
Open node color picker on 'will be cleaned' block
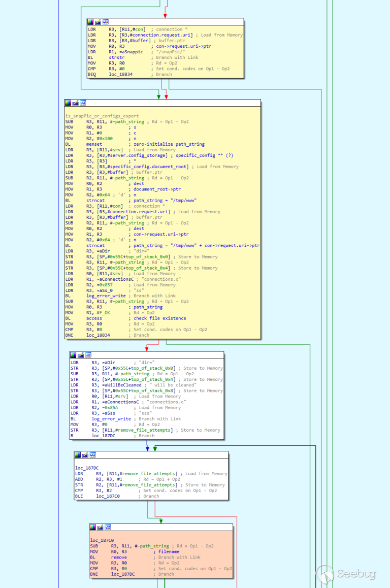coord(73,355)
